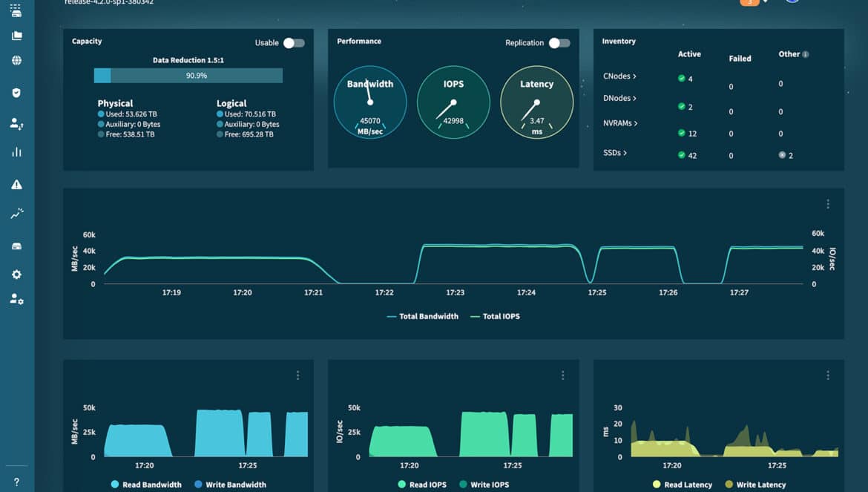The height and width of the screenshot is (492, 868).
Task: Click the 'Free: 538.51 TB' physical value
Action: click(x=130, y=134)
